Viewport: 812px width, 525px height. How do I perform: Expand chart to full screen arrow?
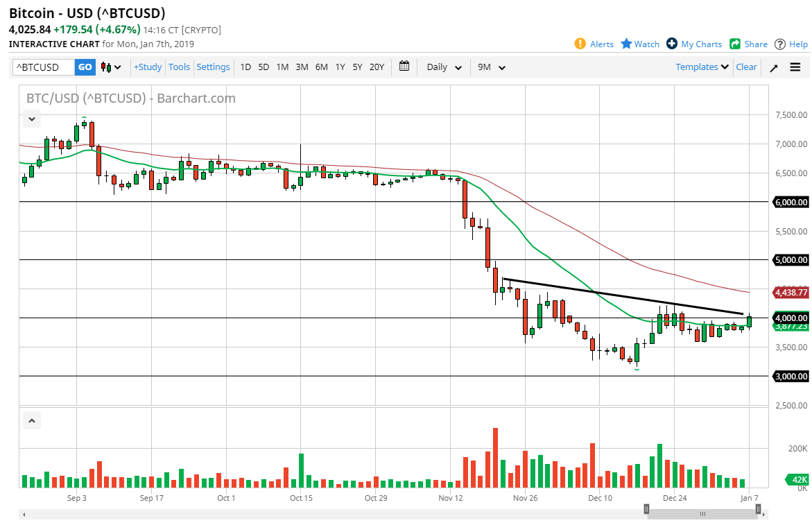774,67
